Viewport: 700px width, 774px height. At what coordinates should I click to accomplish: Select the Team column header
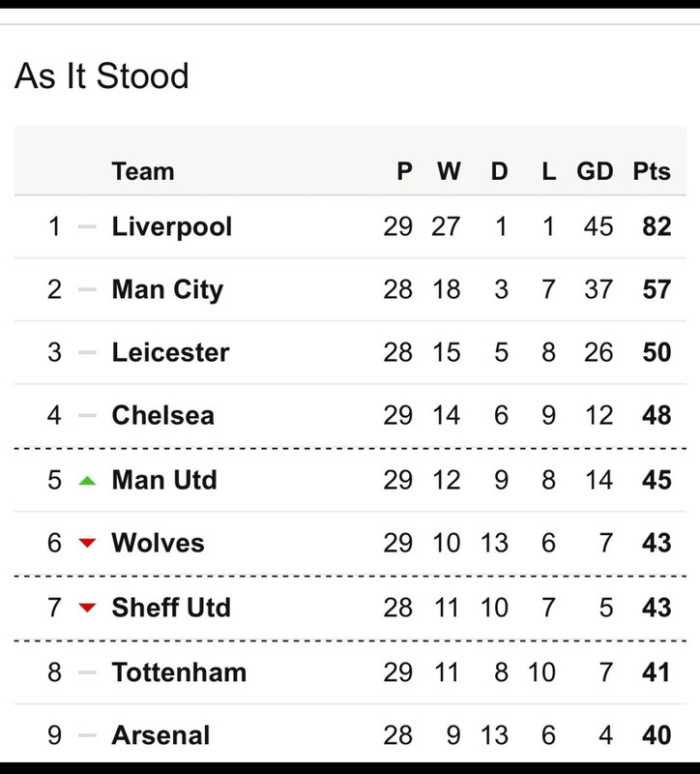pos(143,172)
